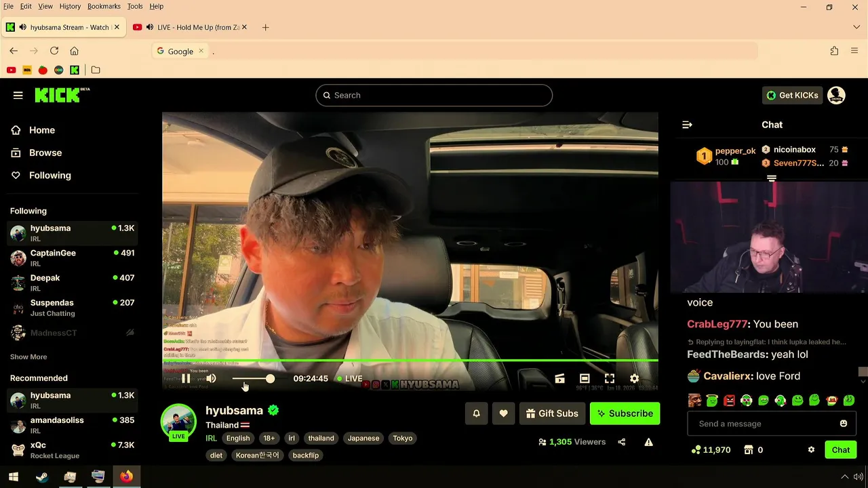Open Browse in the sidebar
The width and height of the screenshot is (868, 488).
45,152
